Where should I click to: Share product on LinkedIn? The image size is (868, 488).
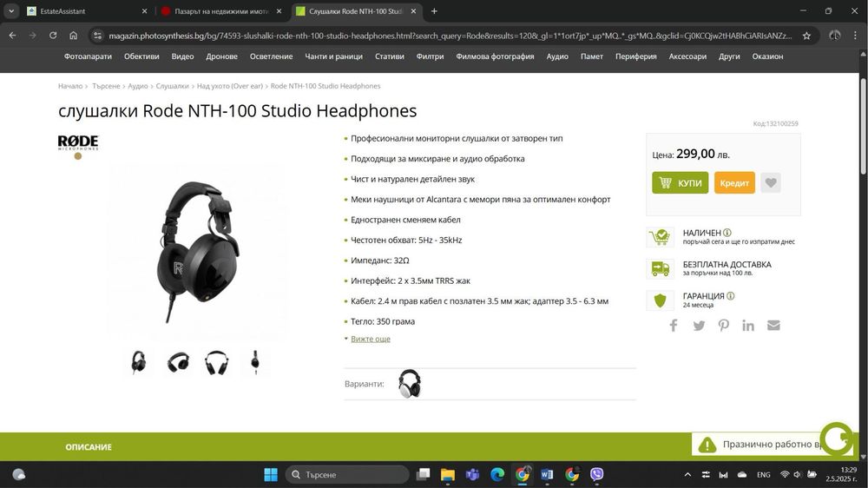point(748,325)
